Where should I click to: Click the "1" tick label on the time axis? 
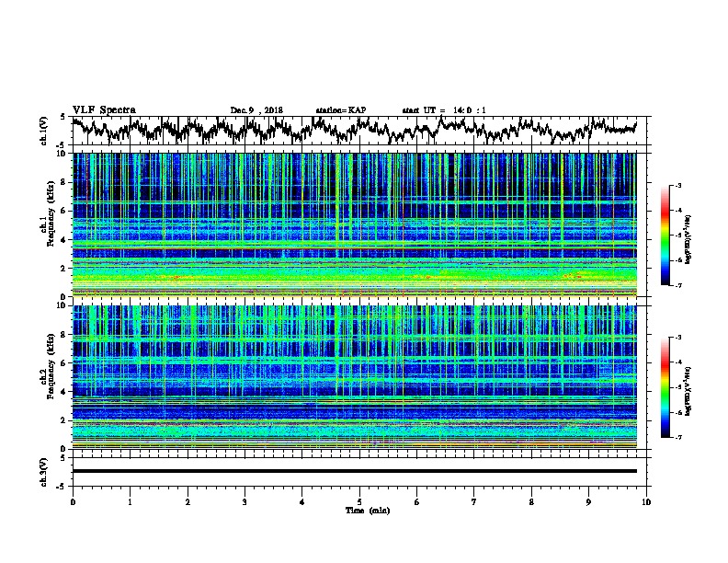click(x=130, y=502)
